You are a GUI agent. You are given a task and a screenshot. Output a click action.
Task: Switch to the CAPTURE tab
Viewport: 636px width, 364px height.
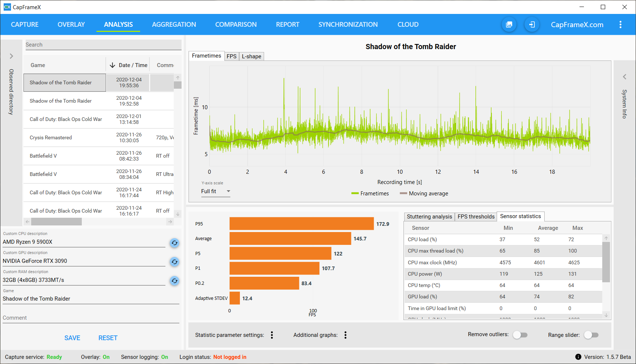coord(25,25)
